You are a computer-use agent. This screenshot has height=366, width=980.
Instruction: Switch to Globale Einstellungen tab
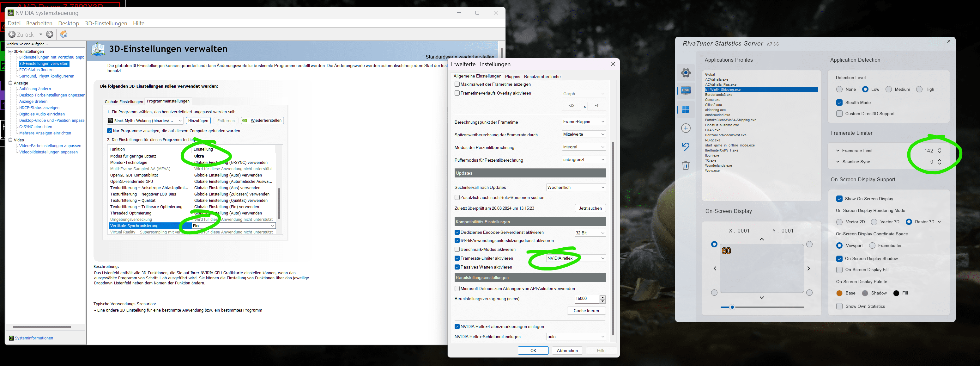(x=124, y=102)
